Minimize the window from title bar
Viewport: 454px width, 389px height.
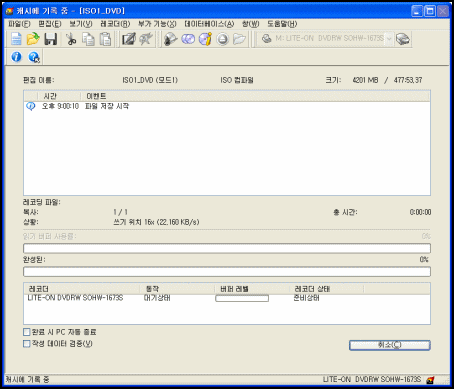[417, 11]
